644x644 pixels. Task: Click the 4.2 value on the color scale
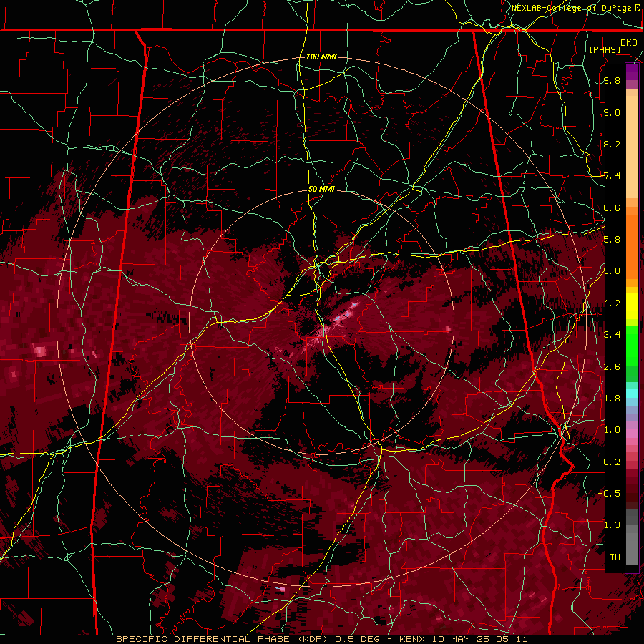612,303
